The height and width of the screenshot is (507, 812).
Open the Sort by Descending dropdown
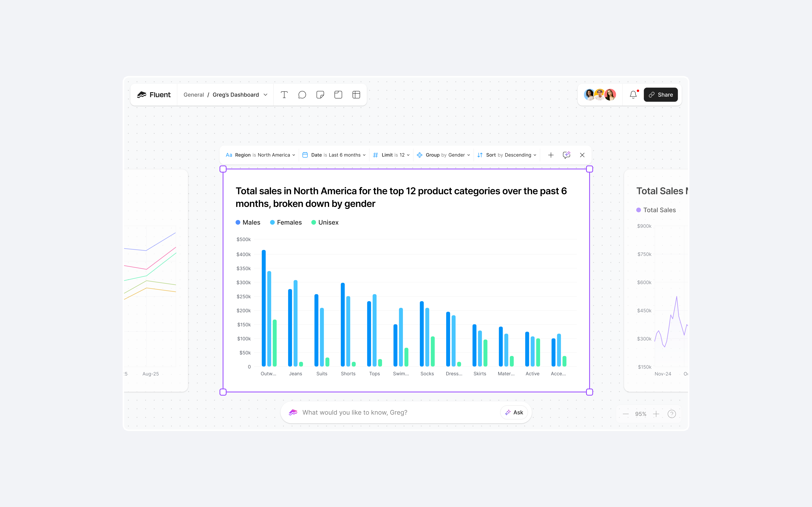(x=507, y=155)
